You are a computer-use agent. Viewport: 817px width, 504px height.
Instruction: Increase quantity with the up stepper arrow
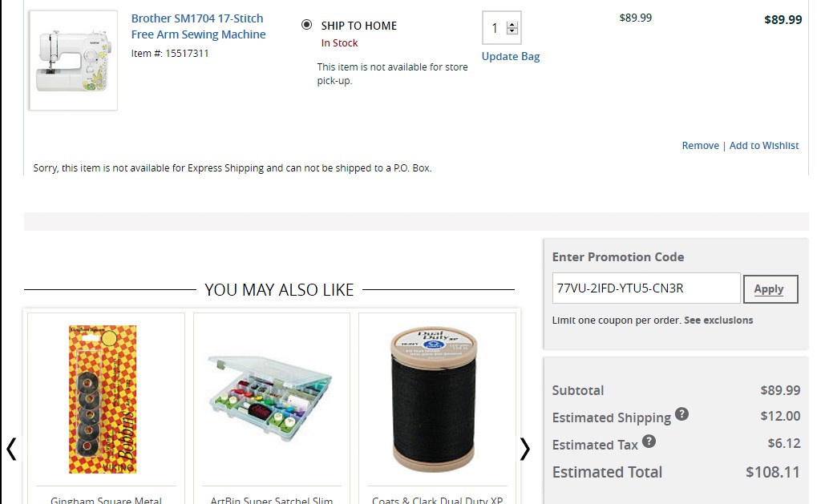513,25
